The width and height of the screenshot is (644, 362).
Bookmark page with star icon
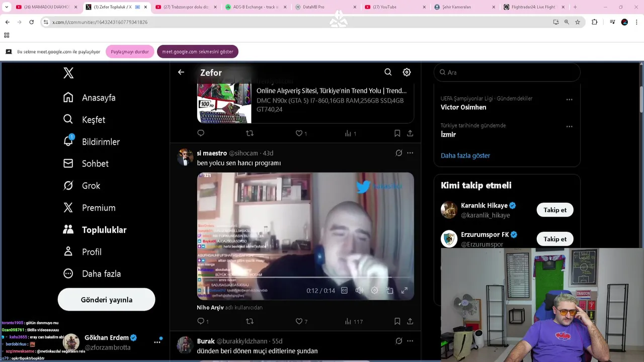[x=578, y=22]
